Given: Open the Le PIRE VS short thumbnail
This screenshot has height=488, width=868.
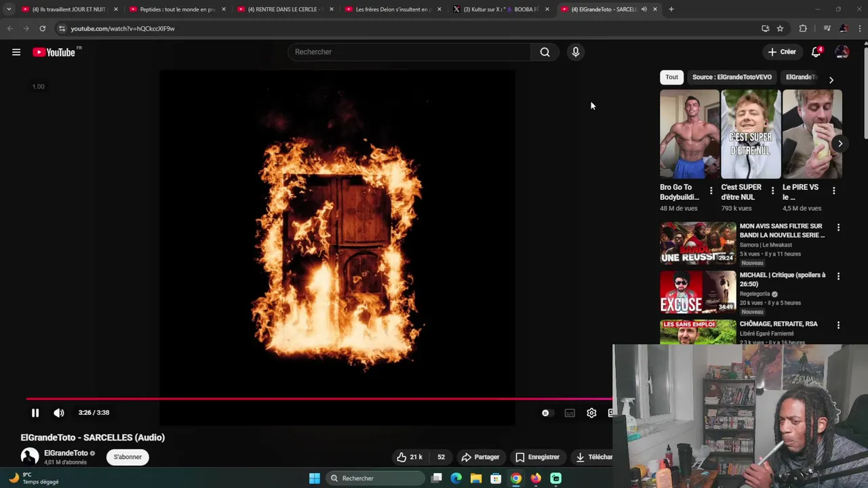Looking at the screenshot, I should pos(812,134).
